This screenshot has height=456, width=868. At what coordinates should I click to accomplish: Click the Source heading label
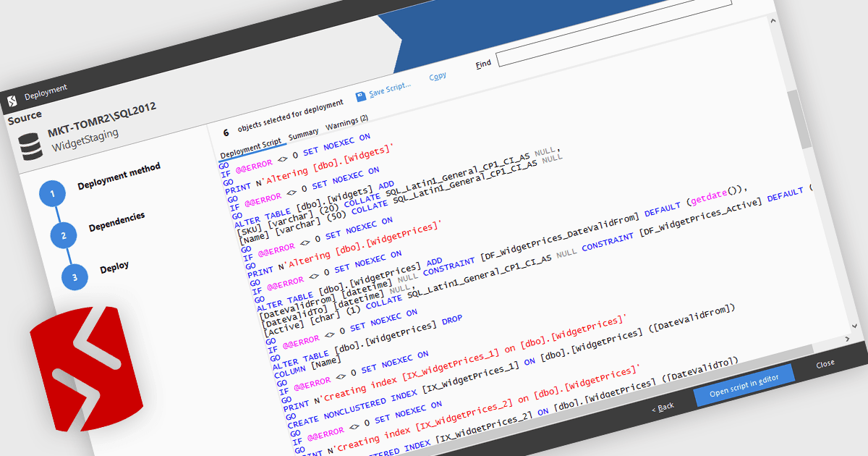25,118
